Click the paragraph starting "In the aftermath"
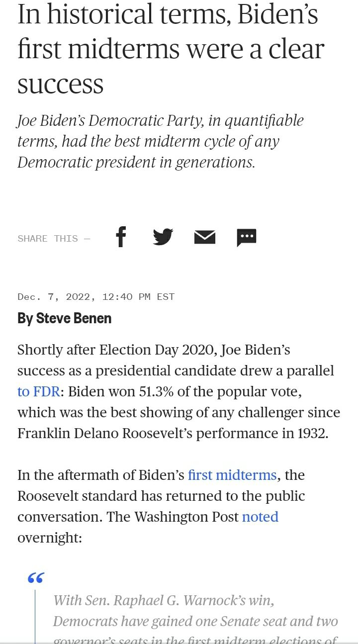This screenshot has width=358, height=644. pos(161,506)
